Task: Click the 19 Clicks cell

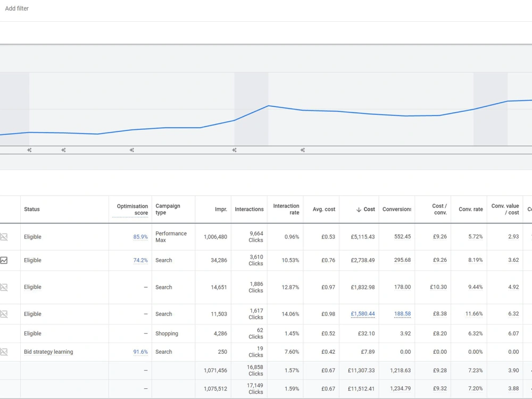Action: (x=256, y=352)
